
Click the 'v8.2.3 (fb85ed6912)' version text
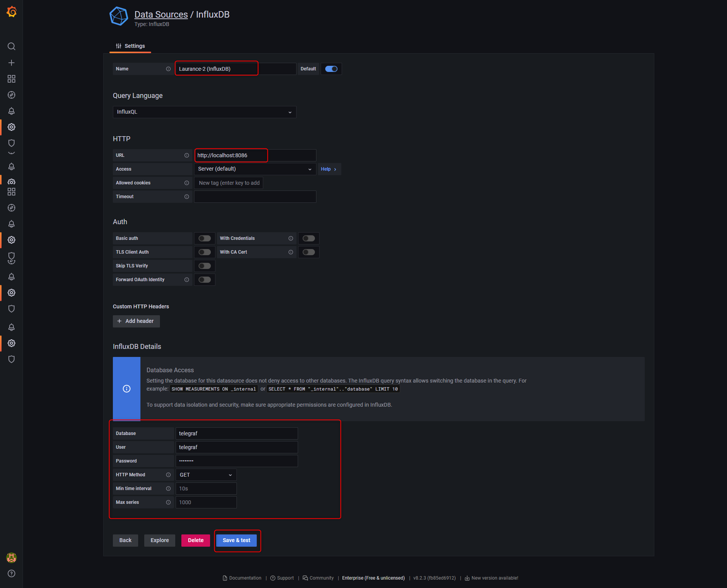[x=435, y=578]
